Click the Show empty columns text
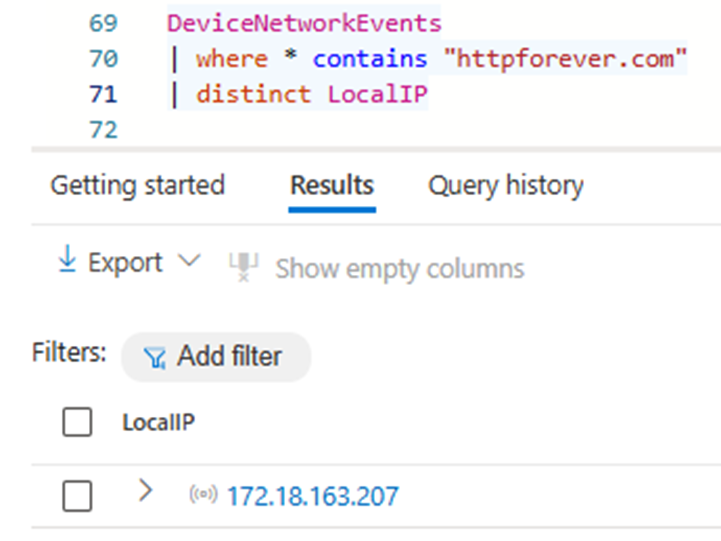The width and height of the screenshot is (721, 541). coord(399,268)
